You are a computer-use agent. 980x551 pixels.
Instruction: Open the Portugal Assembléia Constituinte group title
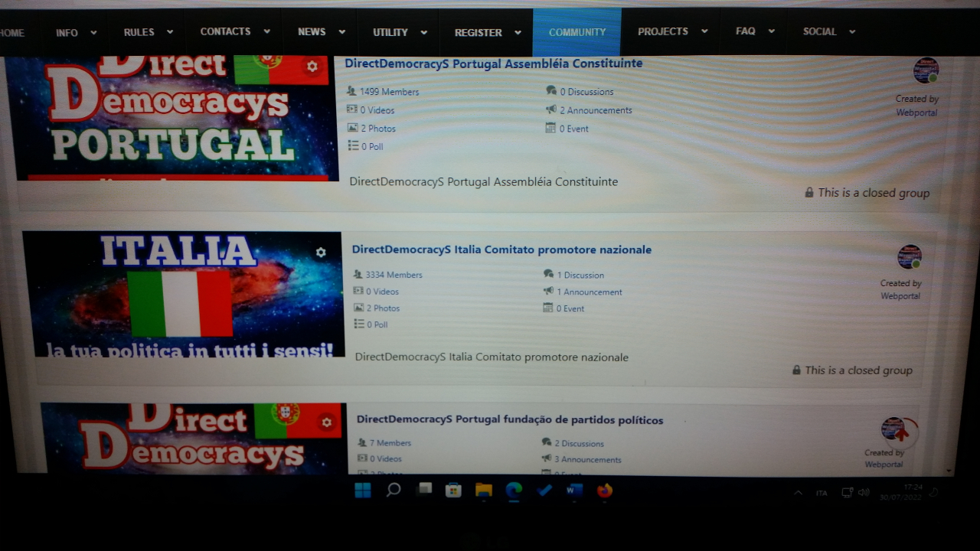click(493, 64)
